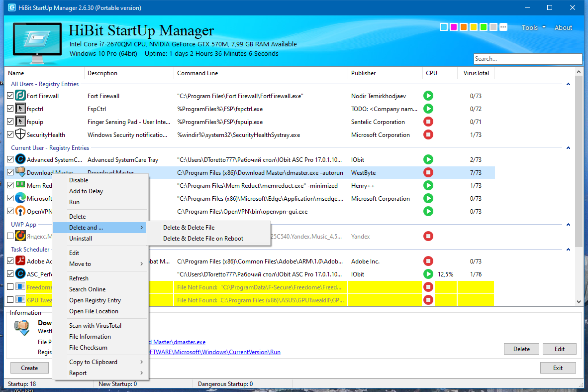This screenshot has width=588, height=392.
Task: Check the Freedome task checkbox
Action: (10, 287)
